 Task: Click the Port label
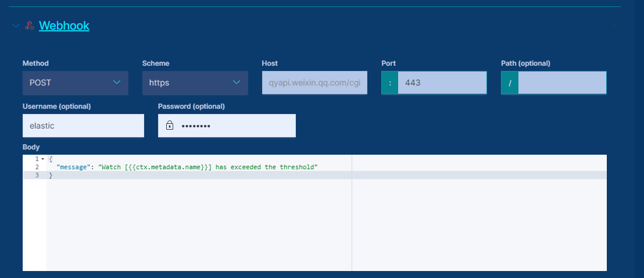(x=388, y=63)
